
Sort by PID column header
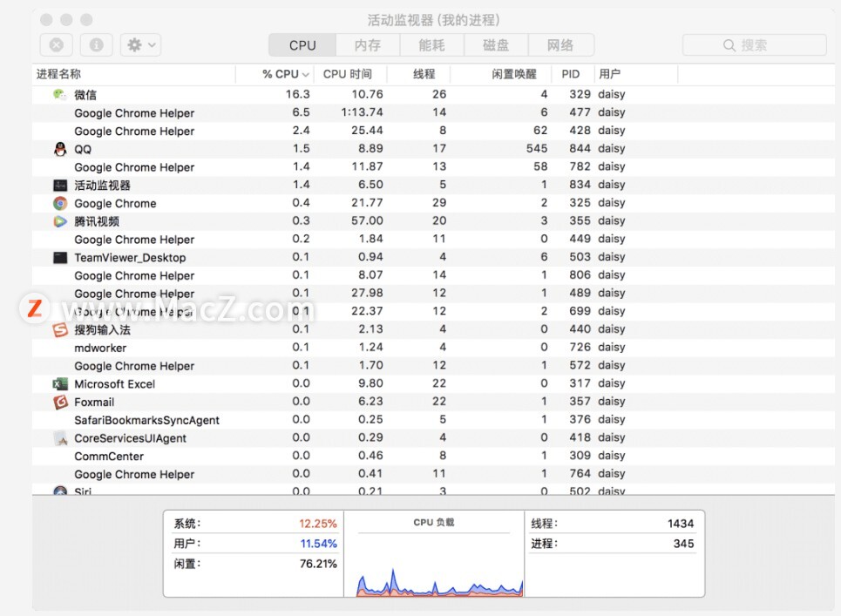point(573,74)
